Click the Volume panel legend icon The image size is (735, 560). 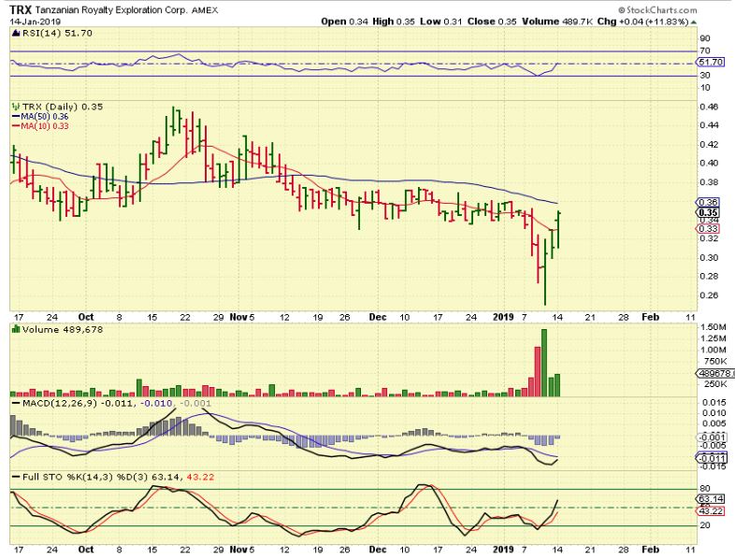14,329
